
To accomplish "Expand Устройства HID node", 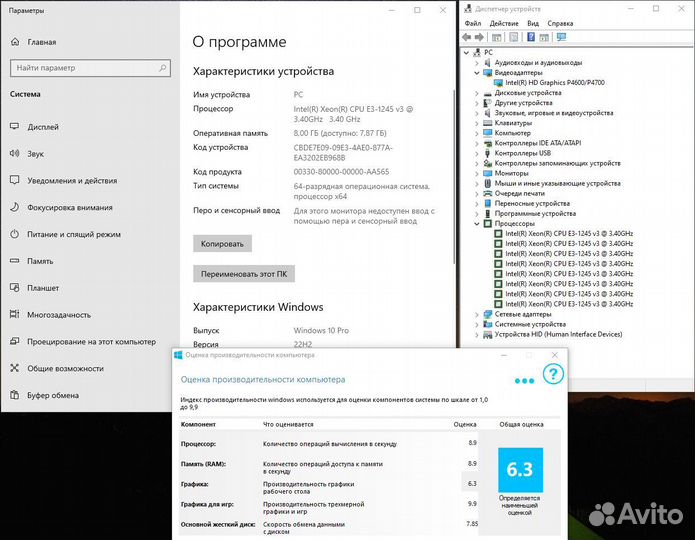I will click(477, 334).
